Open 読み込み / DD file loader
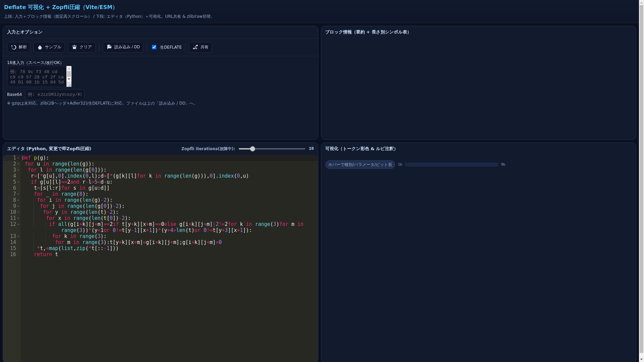This screenshot has height=362, width=644. click(x=123, y=47)
